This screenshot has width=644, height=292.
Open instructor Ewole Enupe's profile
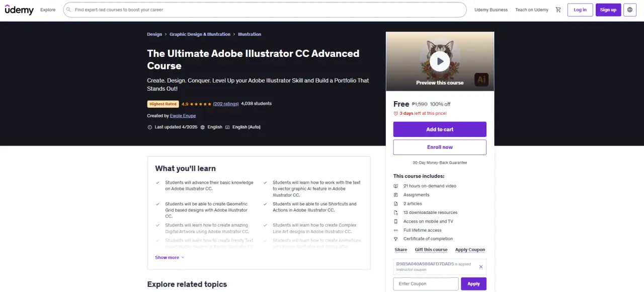pyautogui.click(x=183, y=116)
